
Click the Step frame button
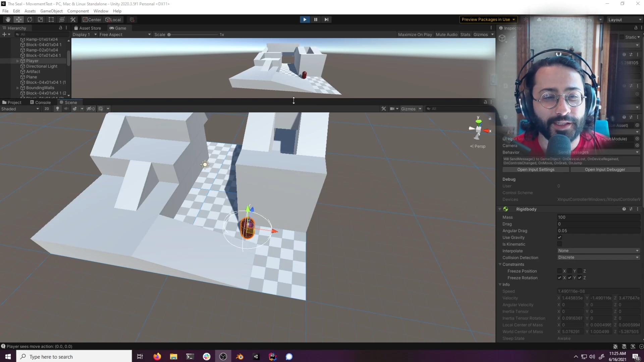[x=326, y=19]
